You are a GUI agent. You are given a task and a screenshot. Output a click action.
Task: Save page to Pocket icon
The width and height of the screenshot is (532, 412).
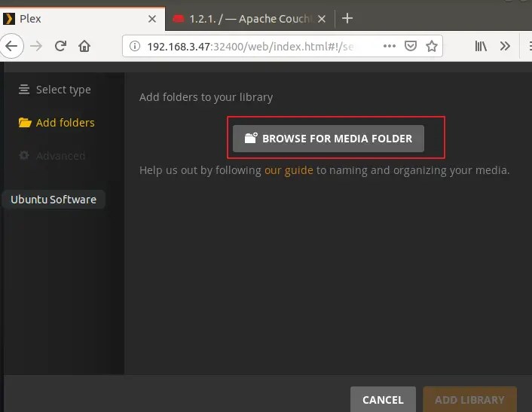click(411, 46)
